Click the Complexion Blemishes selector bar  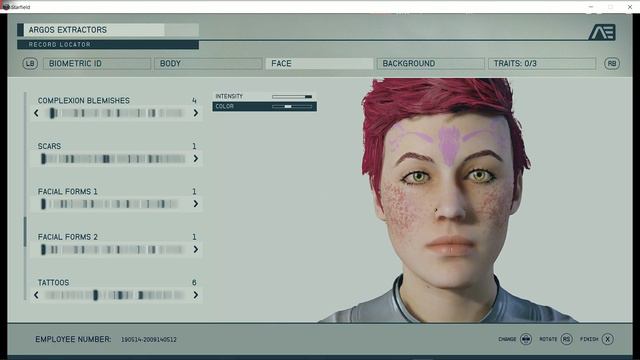[116, 113]
